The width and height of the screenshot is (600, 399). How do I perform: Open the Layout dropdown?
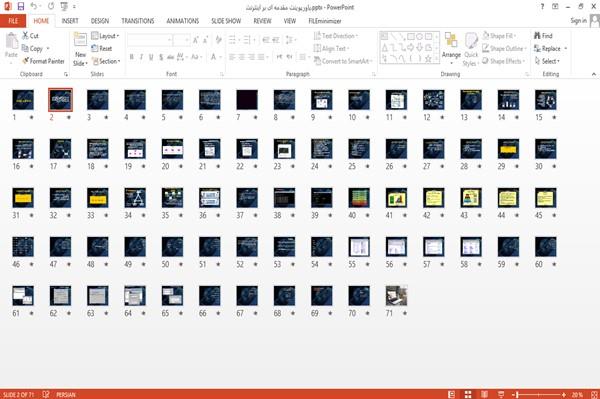coord(105,36)
